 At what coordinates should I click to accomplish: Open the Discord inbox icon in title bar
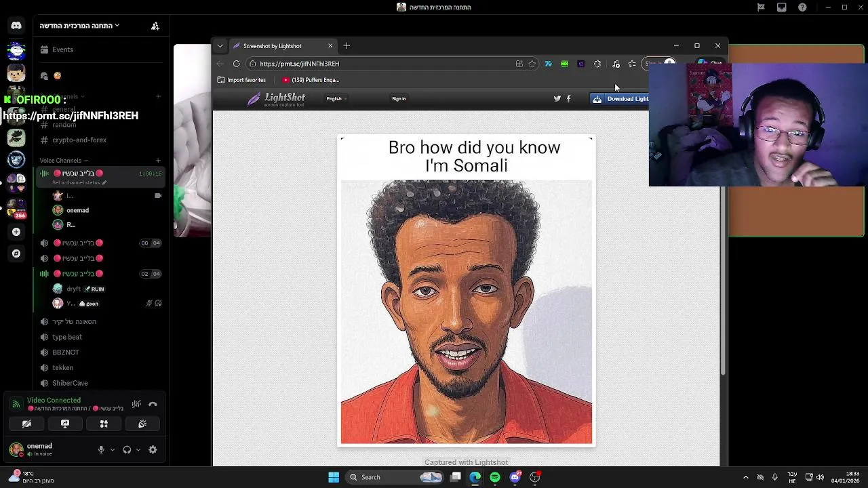(x=782, y=7)
